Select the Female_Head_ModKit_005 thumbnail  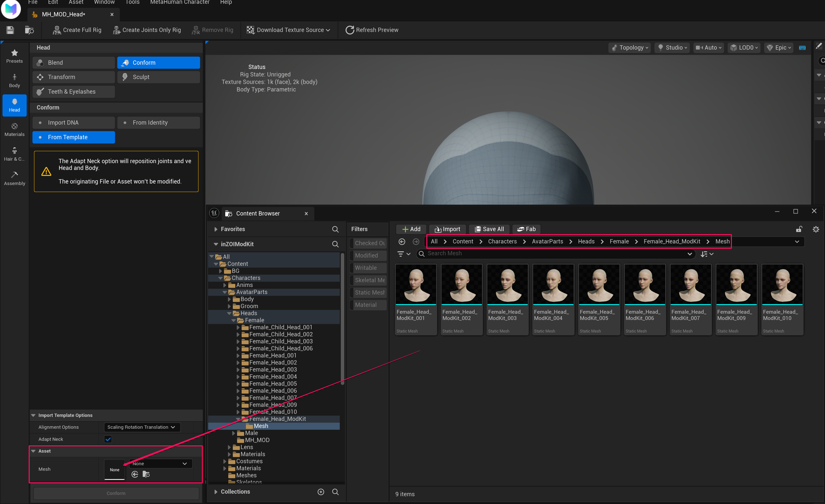click(x=599, y=285)
